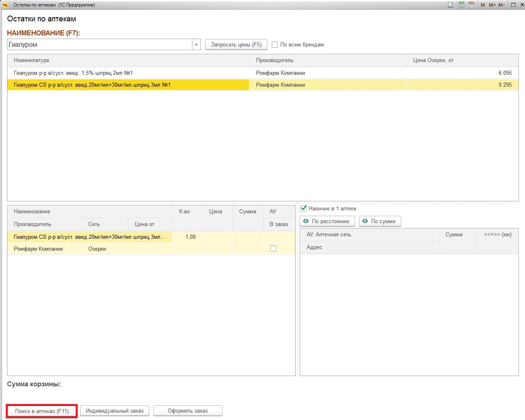525x420 pixels.
Task: Click 'Запросить цены (F5)' button
Action: [236, 44]
